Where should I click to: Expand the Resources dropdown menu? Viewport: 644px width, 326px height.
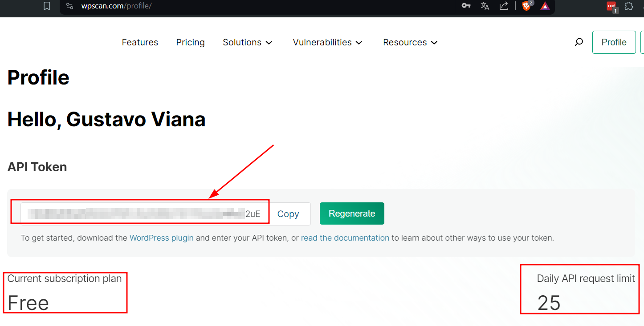tap(411, 42)
